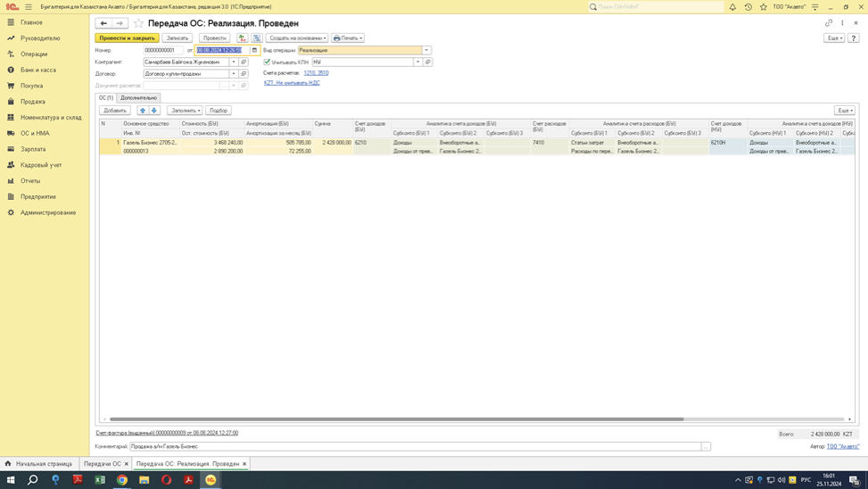Expand the Печать dropdown menu
The width and height of the screenshot is (868, 489).
point(348,38)
